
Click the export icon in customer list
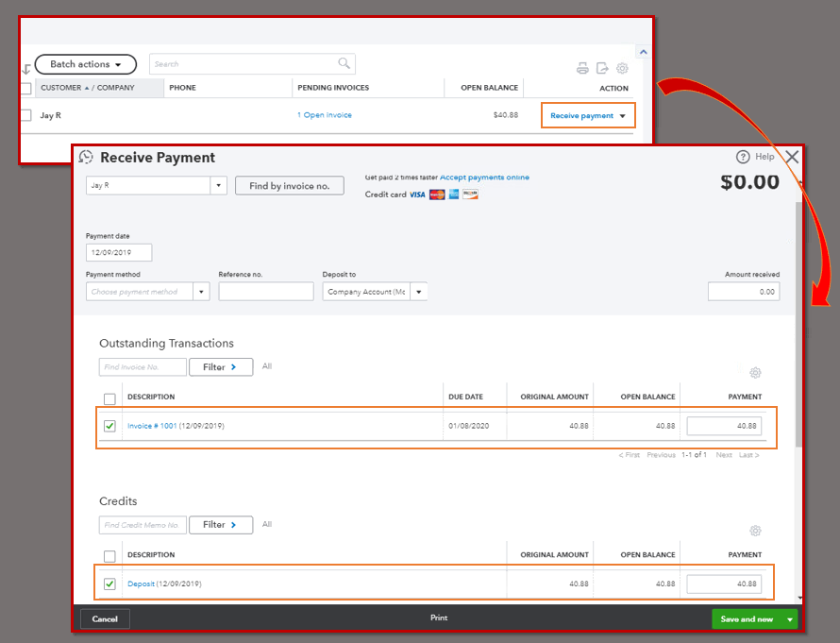(x=602, y=68)
